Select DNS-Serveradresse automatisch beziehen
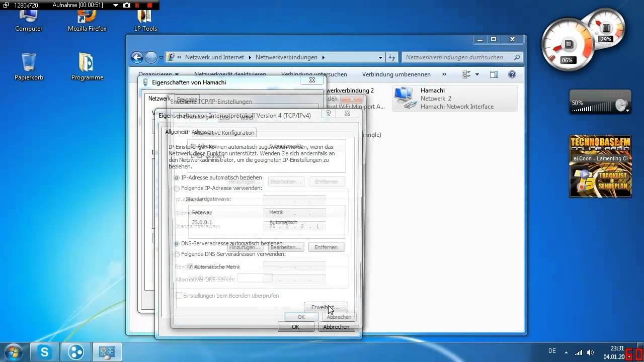Viewport: 644px width, 362px height. point(228,243)
